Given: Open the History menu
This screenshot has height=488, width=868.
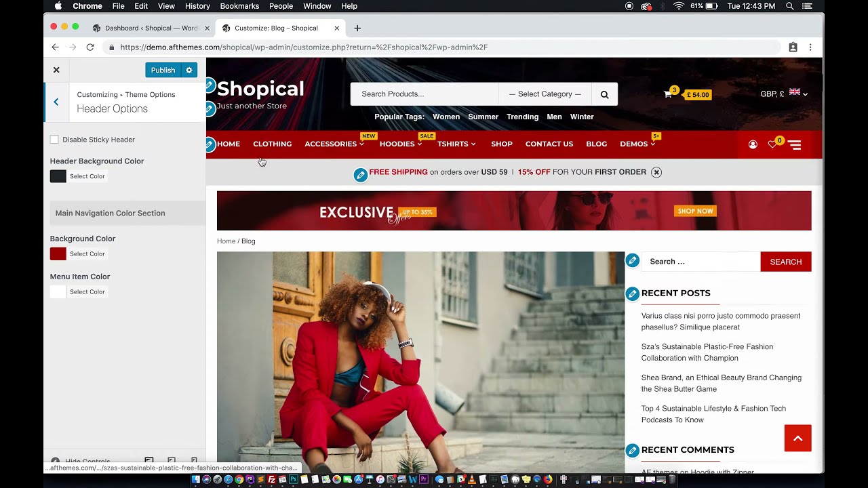Looking at the screenshot, I should 197,6.
